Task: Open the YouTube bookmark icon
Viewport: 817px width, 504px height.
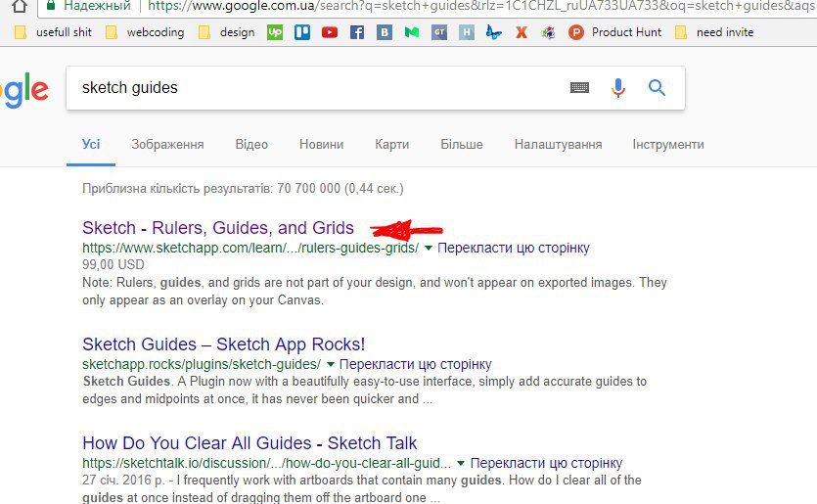Action: click(330, 32)
